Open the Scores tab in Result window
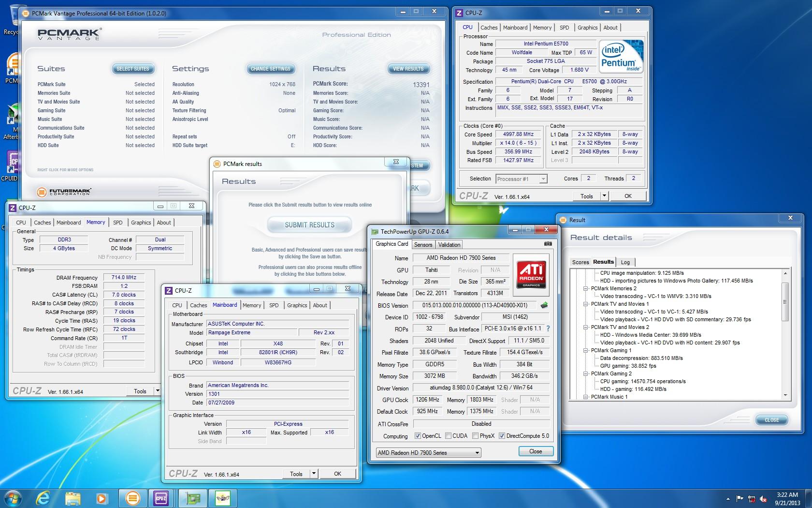The height and width of the screenshot is (508, 812). coord(580,262)
